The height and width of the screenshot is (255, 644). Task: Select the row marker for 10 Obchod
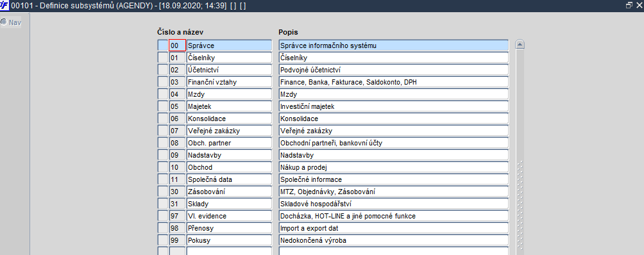point(163,167)
